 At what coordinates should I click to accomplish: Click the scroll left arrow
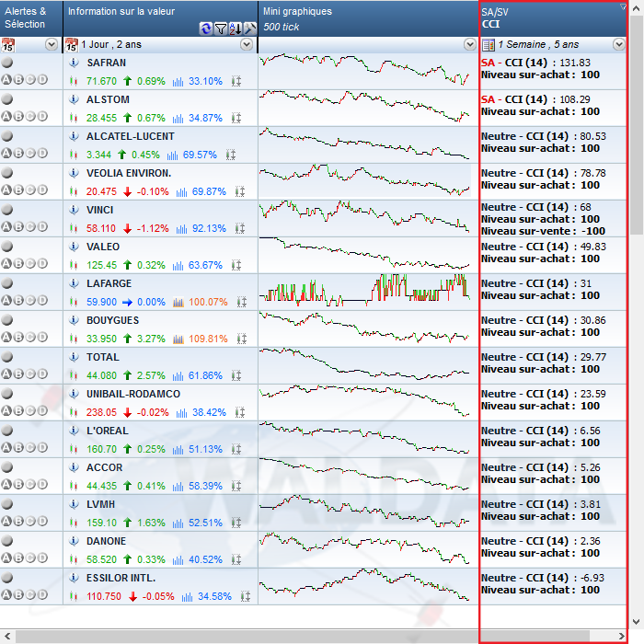pos(7,637)
